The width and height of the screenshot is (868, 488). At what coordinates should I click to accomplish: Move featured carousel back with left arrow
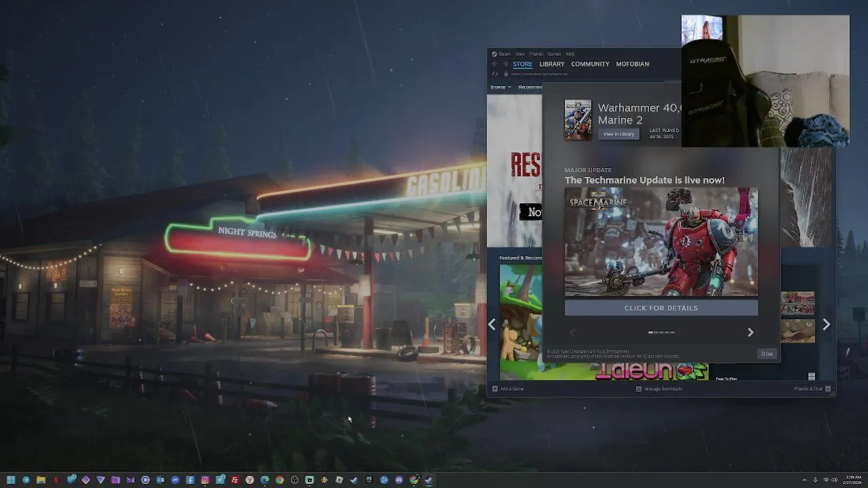(492, 325)
